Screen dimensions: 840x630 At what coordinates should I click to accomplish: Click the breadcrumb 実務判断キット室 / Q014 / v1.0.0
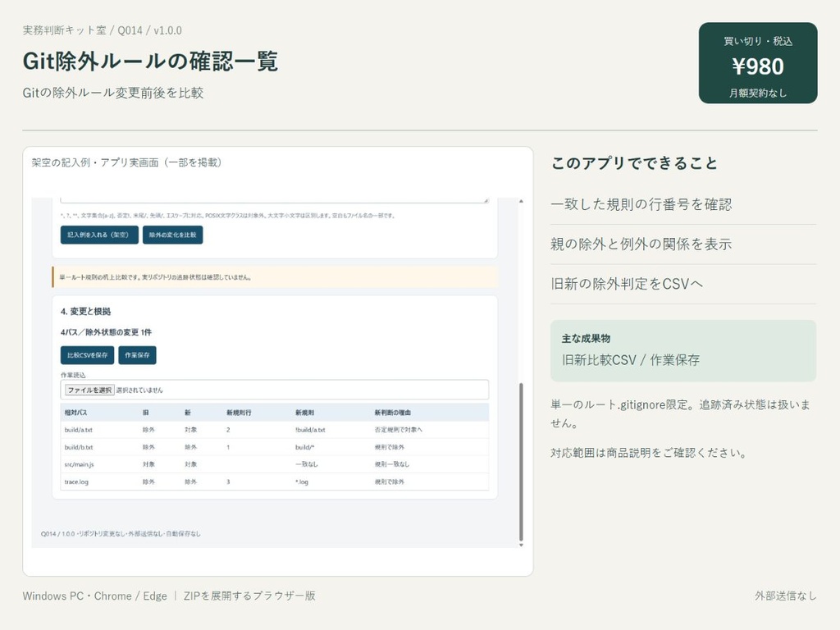pyautogui.click(x=102, y=30)
